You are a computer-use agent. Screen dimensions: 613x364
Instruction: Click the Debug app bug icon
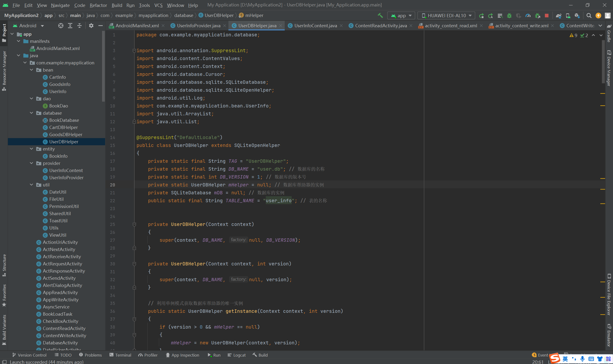tap(509, 16)
